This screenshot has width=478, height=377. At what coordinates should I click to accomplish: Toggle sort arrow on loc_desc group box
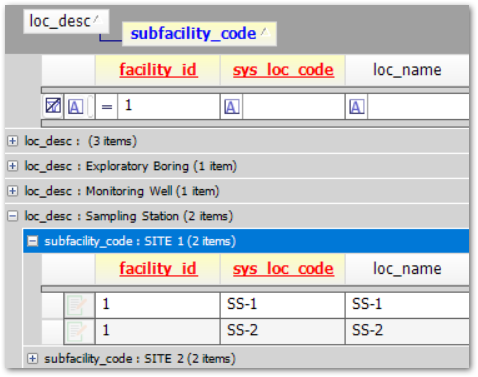point(98,20)
